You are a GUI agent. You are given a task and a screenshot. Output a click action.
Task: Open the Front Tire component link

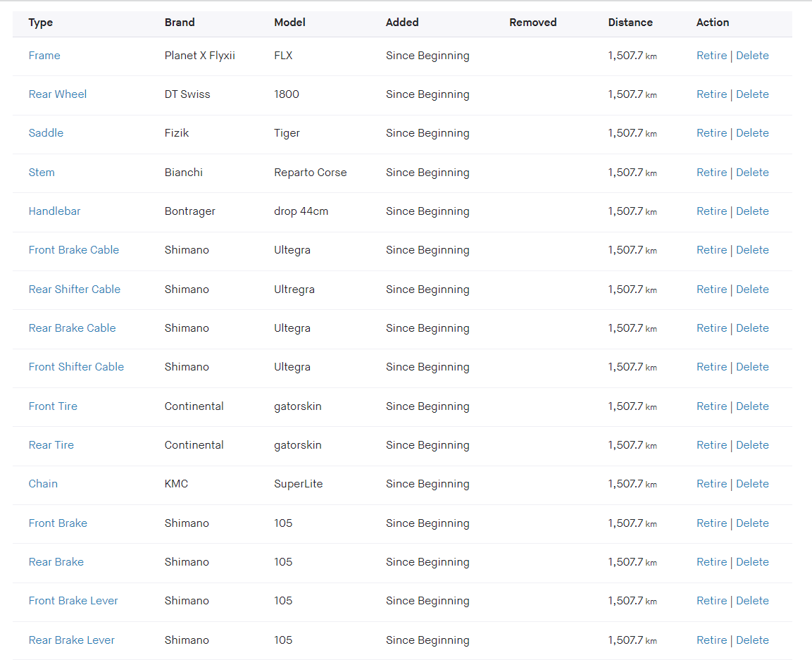(53, 406)
